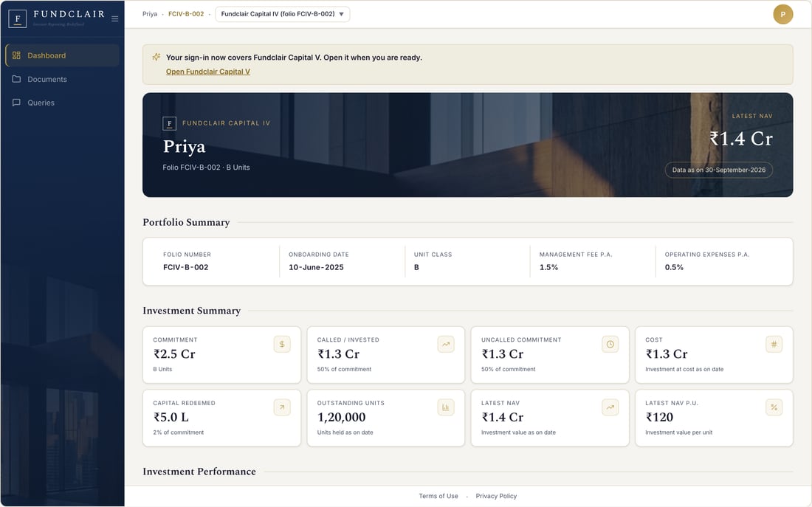Click the 1.5% management fee value
This screenshot has width=812, height=507.
point(548,267)
